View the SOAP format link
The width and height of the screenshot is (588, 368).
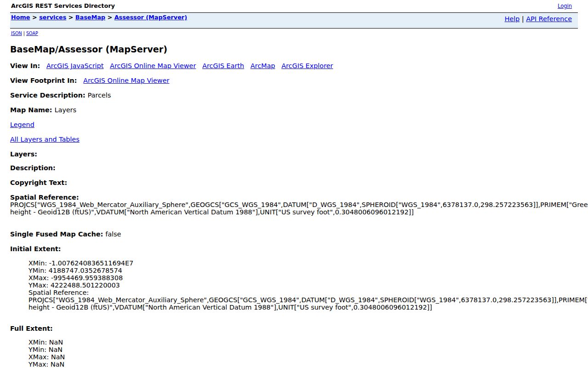coord(32,33)
